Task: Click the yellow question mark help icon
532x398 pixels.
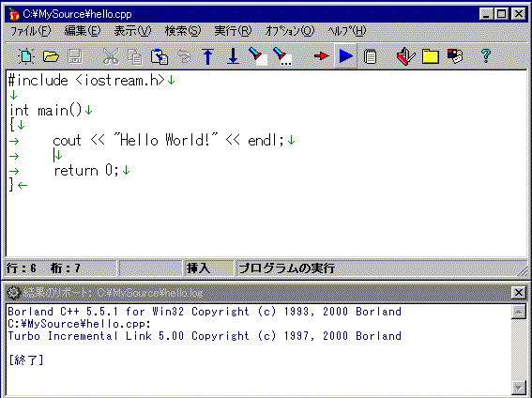Action: pos(486,56)
